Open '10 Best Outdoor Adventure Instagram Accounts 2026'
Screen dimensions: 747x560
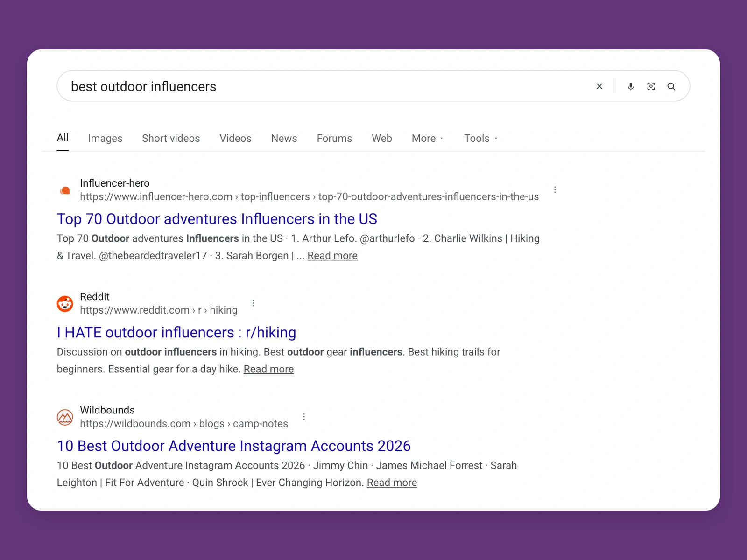234,446
